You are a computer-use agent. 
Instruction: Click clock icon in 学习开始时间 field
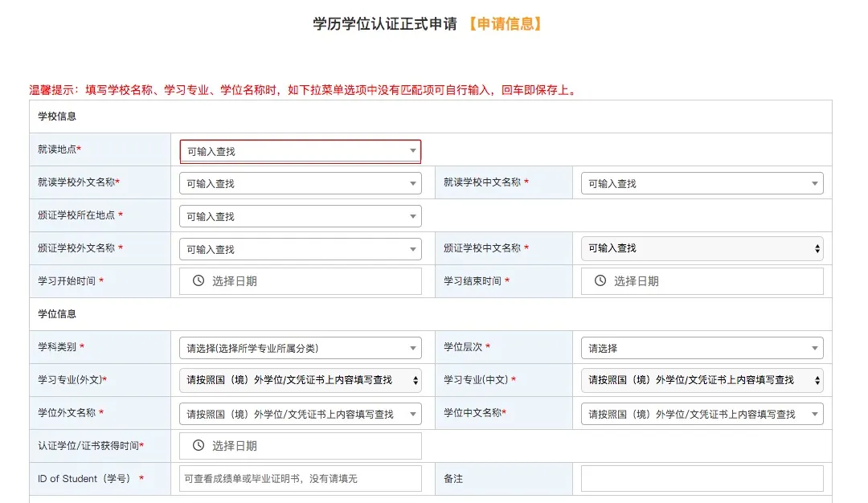(x=199, y=281)
